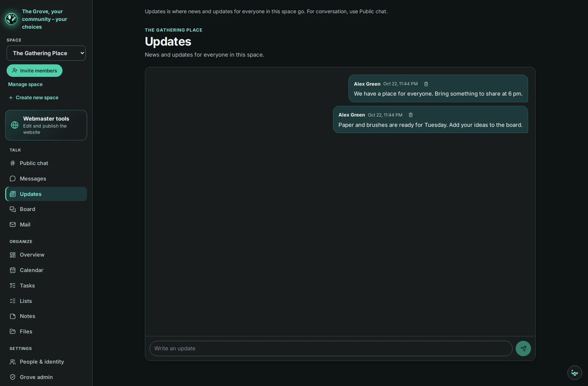The height and width of the screenshot is (386, 588).
Task: Send the update with paper plane button
Action: coord(523,349)
